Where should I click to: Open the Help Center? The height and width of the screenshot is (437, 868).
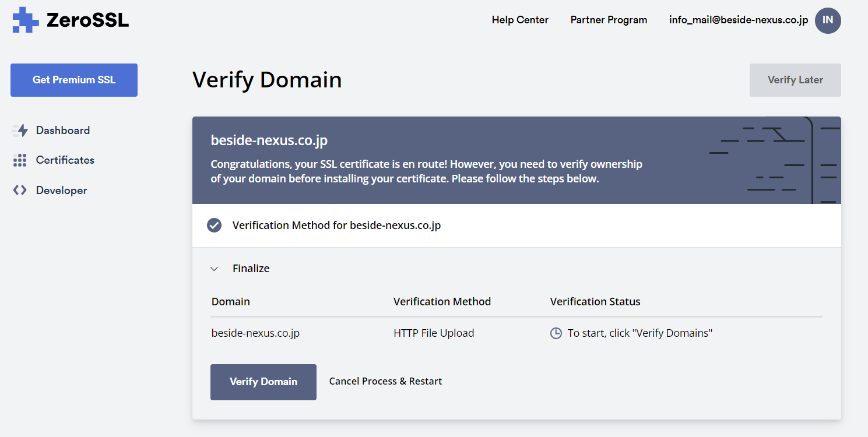(x=519, y=19)
